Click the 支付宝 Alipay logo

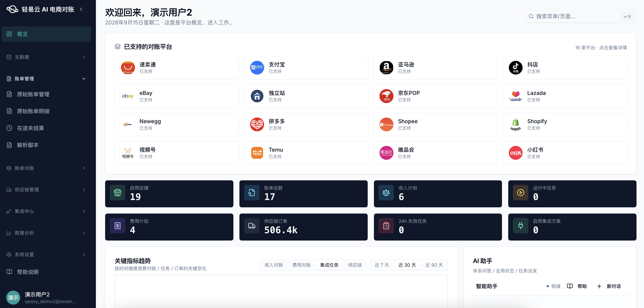click(x=257, y=68)
